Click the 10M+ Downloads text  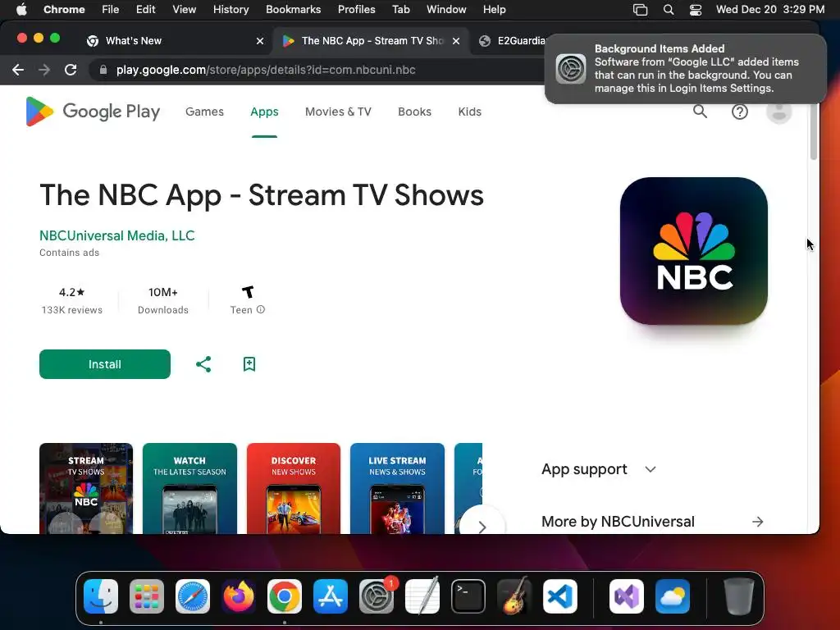(x=163, y=300)
